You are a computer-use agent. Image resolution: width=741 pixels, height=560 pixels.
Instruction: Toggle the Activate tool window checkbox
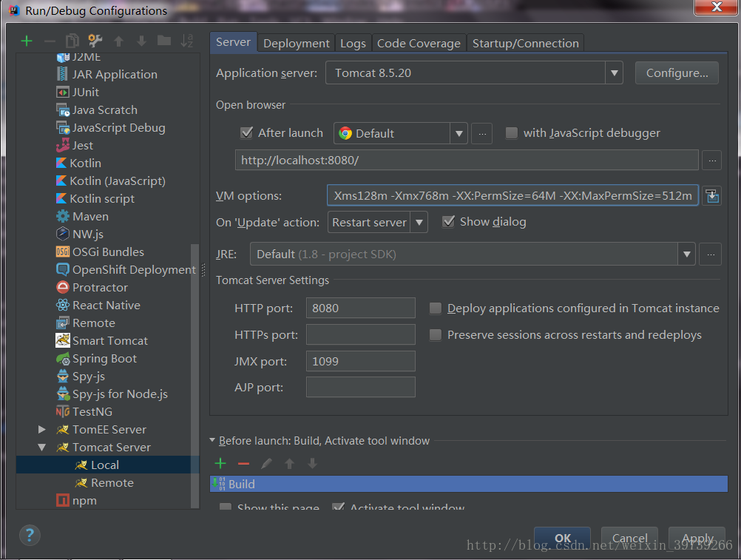pos(338,507)
